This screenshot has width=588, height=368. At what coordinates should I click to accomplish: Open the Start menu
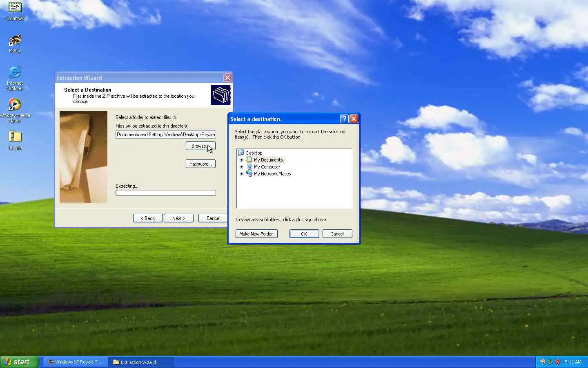19,362
